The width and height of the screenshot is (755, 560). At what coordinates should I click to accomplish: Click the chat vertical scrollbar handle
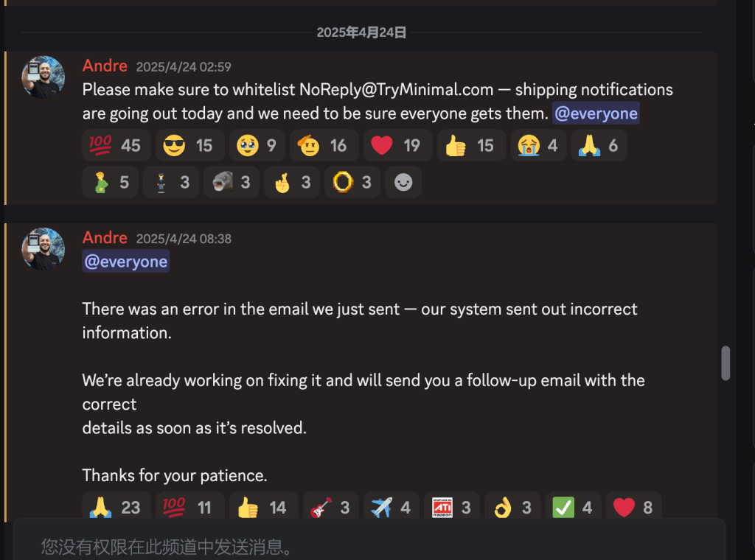point(726,363)
